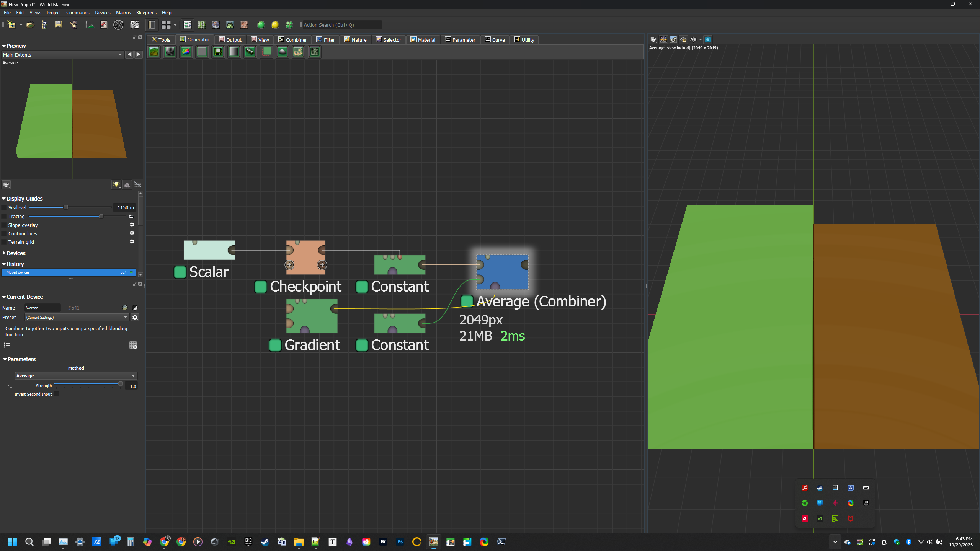Expand the Devices section
The width and height of the screenshot is (980, 551).
pyautogui.click(x=16, y=253)
